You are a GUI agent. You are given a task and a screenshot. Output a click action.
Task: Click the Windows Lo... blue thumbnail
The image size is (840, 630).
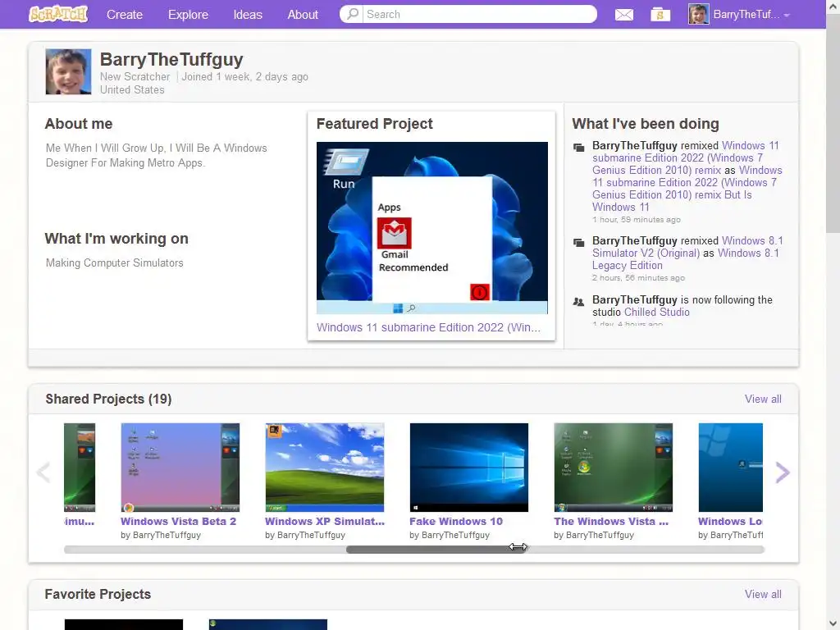pyautogui.click(x=731, y=467)
